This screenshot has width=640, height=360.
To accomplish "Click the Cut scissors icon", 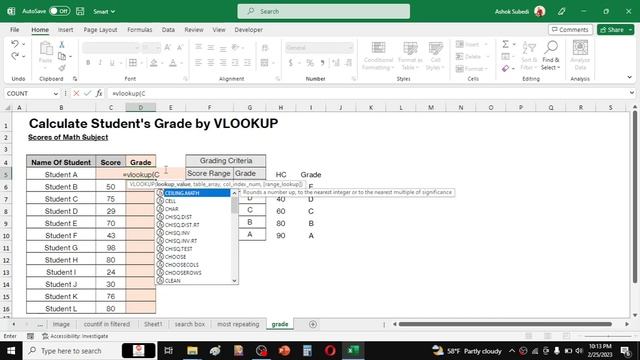I will tap(62, 44).
